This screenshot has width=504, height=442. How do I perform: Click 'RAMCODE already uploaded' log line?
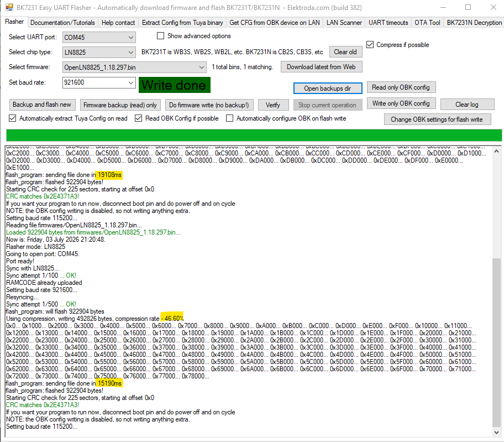[44, 283]
